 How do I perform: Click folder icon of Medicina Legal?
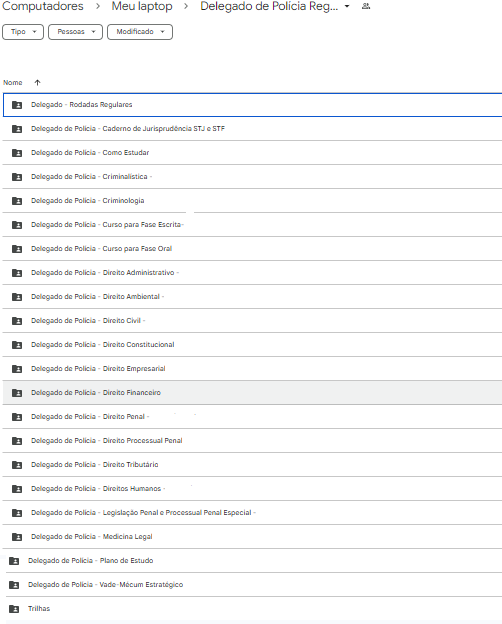(17, 537)
